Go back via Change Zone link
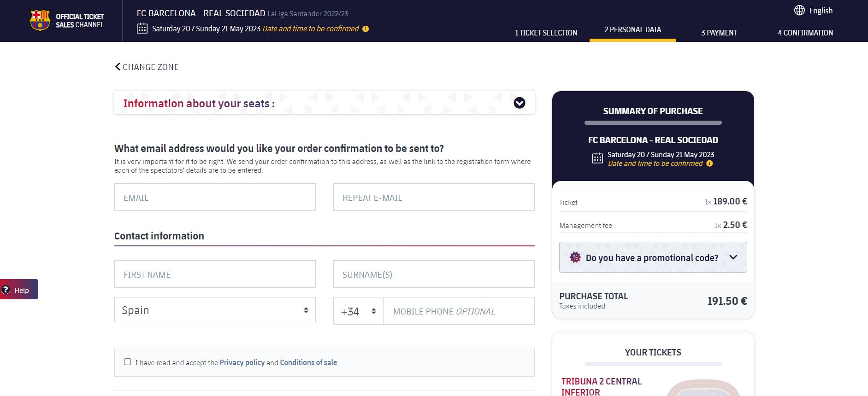Image resolution: width=868 pixels, height=396 pixels. click(147, 67)
